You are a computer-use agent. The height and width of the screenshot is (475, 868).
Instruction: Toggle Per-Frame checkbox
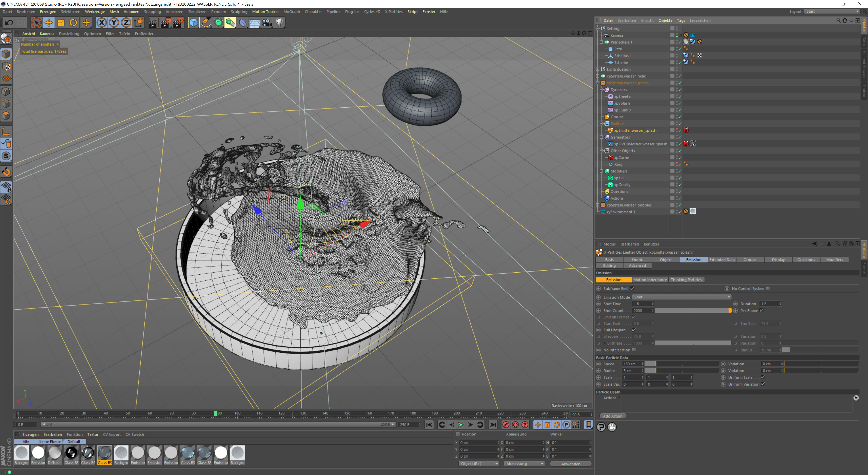pyautogui.click(x=761, y=310)
